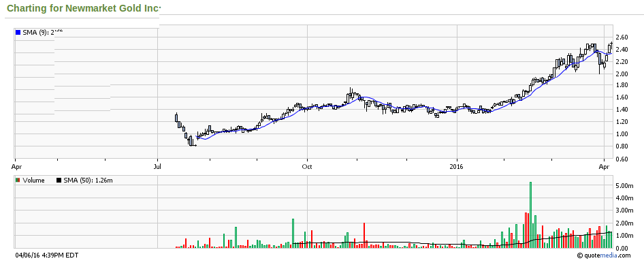Click the Charting for Newmarket Gold Inc title
This screenshot has height=265, width=644.
click(x=84, y=8)
